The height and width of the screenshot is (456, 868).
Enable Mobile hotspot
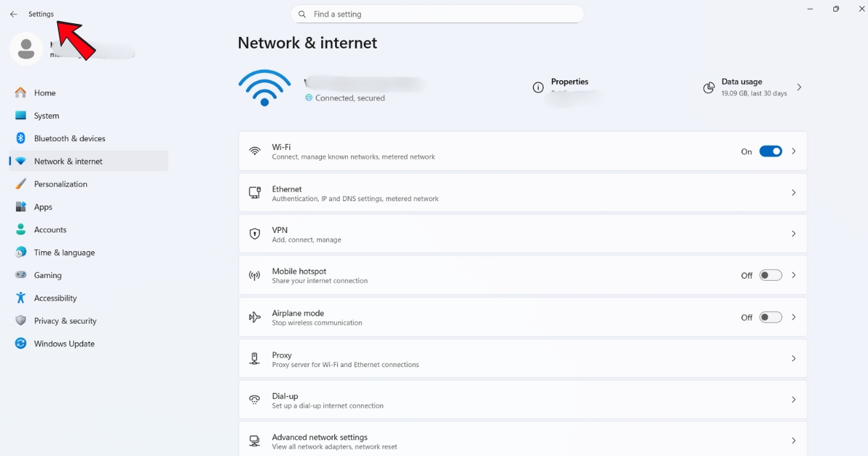click(x=770, y=275)
